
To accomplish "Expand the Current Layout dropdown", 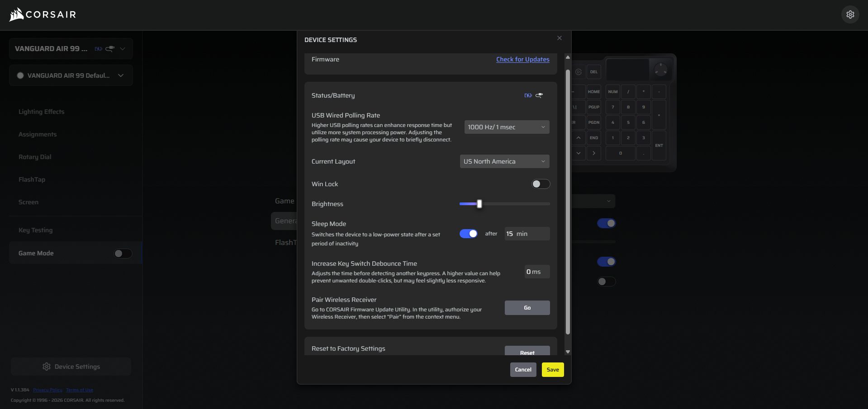I will (504, 161).
